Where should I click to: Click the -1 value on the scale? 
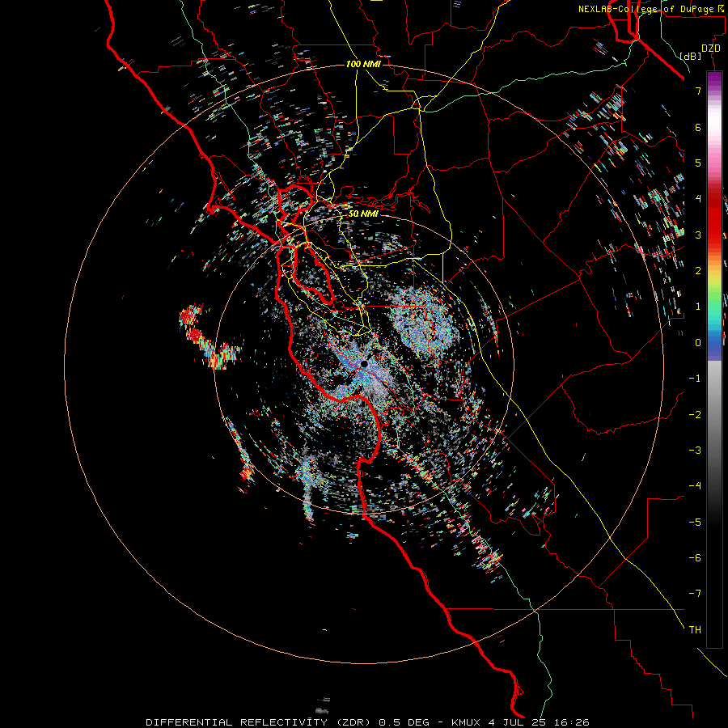695,379
